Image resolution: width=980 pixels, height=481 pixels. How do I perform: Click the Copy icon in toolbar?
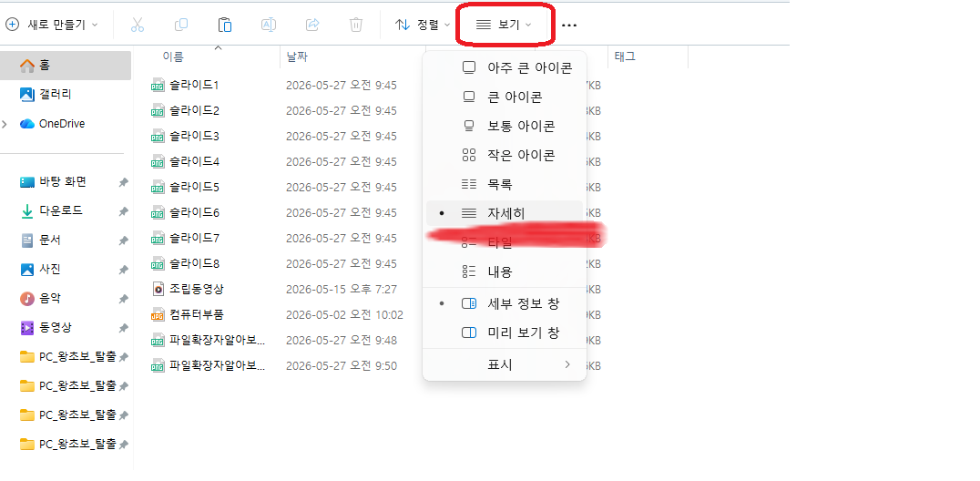(x=181, y=25)
